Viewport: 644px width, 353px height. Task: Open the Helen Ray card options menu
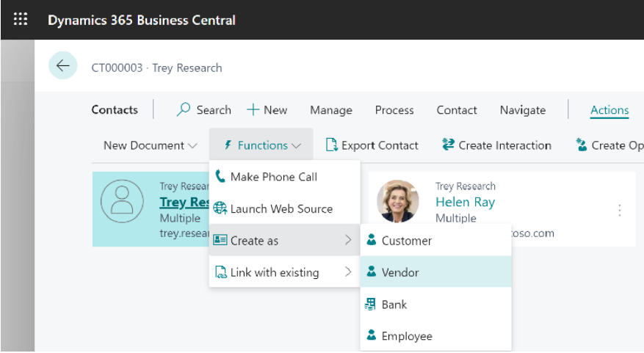(x=619, y=210)
